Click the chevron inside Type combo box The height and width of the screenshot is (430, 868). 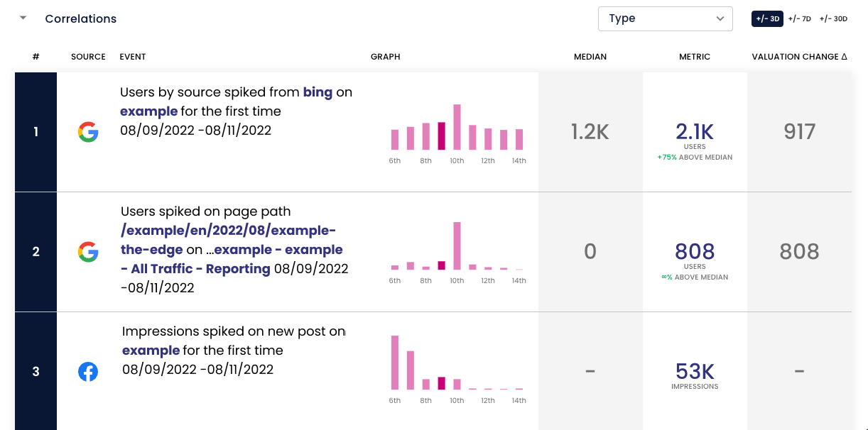click(x=720, y=19)
